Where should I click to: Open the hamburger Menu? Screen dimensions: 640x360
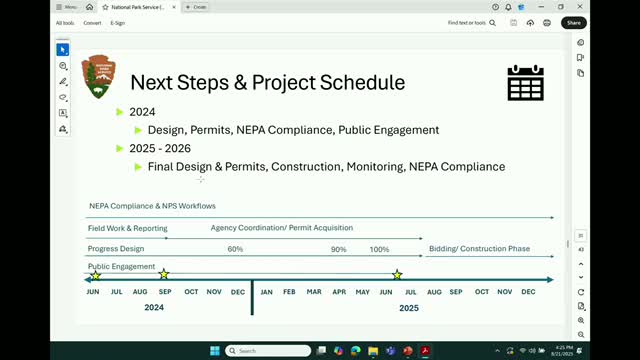pyautogui.click(x=67, y=7)
